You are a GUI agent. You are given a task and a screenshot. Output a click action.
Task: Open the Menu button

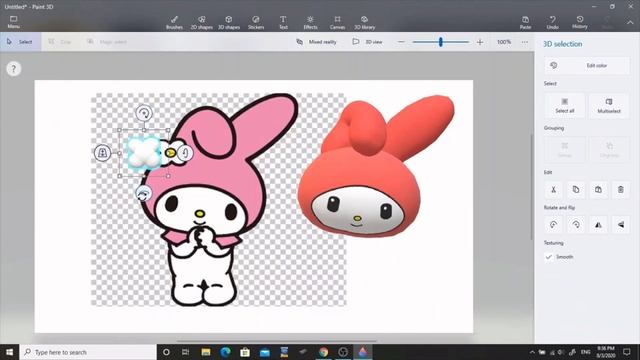(13, 22)
